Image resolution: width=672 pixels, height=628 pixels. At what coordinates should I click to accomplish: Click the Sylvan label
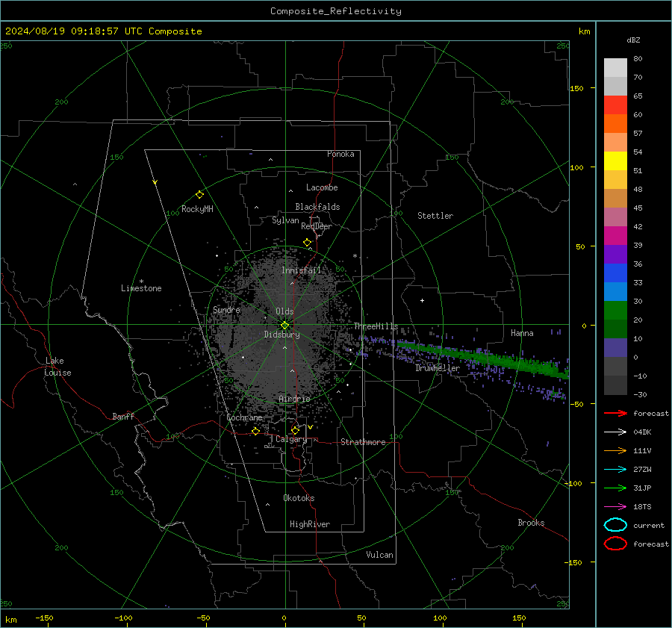click(285, 220)
